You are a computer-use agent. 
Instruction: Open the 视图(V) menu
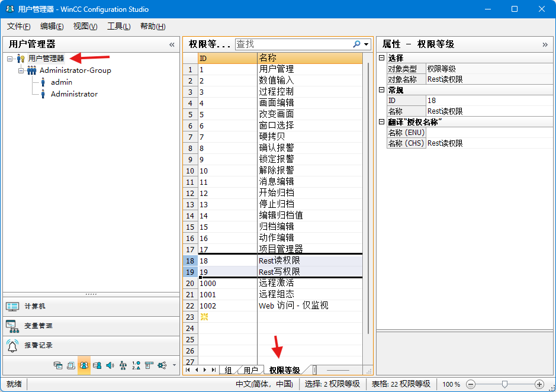(85, 26)
